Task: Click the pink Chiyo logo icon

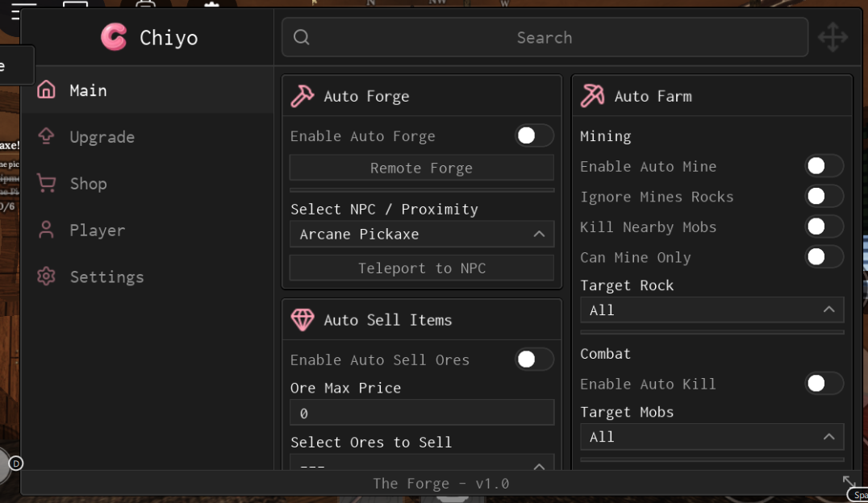Action: click(x=114, y=37)
